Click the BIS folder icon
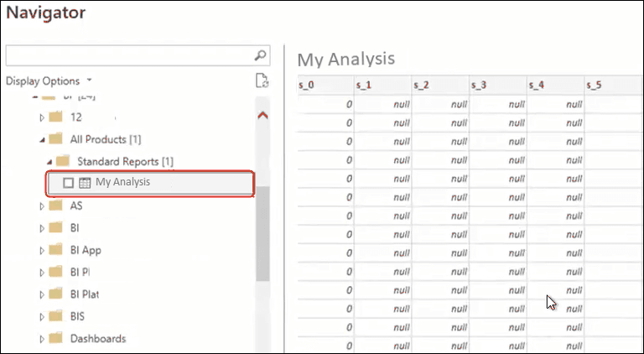The height and width of the screenshot is (354, 644). click(55, 316)
